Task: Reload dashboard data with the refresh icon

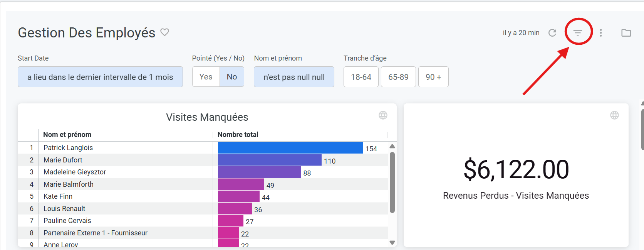Action: pos(552,33)
